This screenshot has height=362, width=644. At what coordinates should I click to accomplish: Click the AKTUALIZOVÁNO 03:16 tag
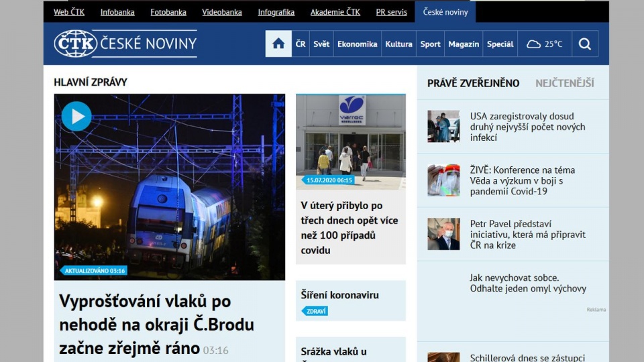click(x=94, y=271)
